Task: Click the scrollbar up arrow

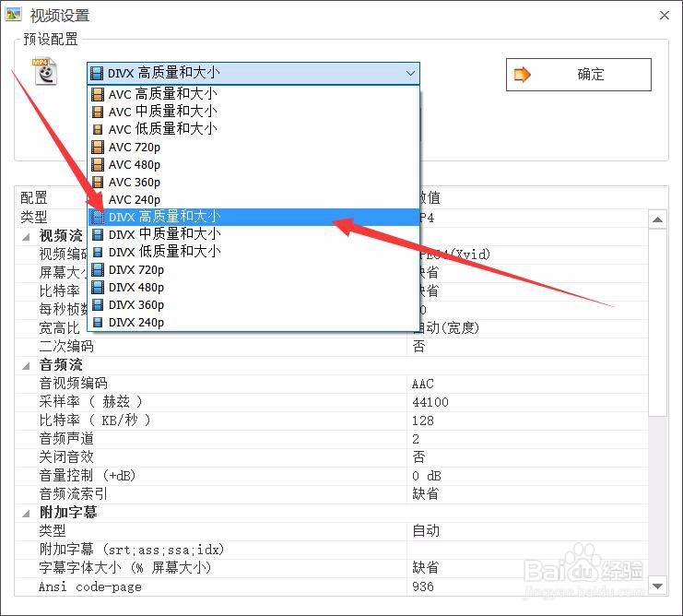Action: 657,219
